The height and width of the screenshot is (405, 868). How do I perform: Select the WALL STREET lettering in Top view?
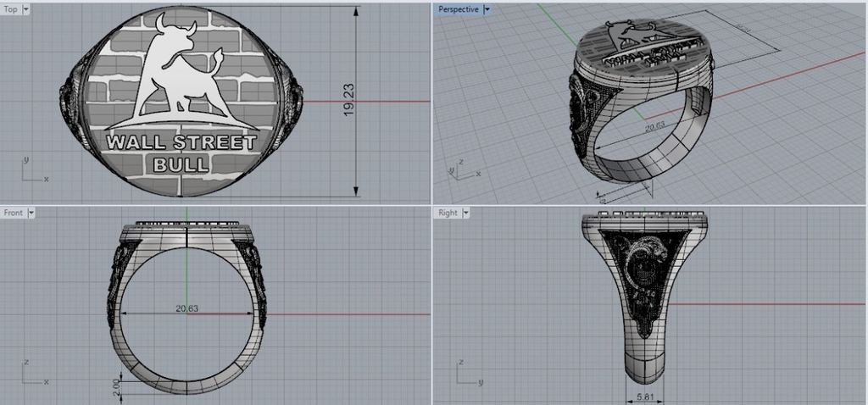tap(182, 142)
